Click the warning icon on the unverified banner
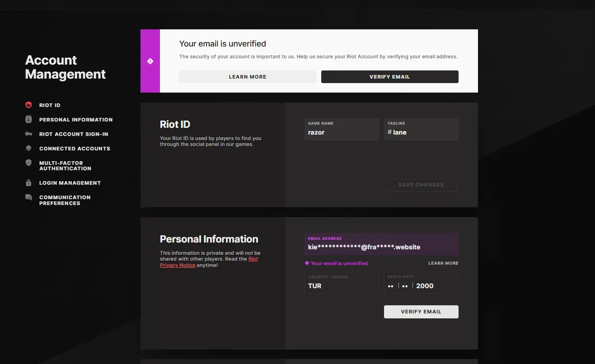The height and width of the screenshot is (364, 595). point(150,61)
